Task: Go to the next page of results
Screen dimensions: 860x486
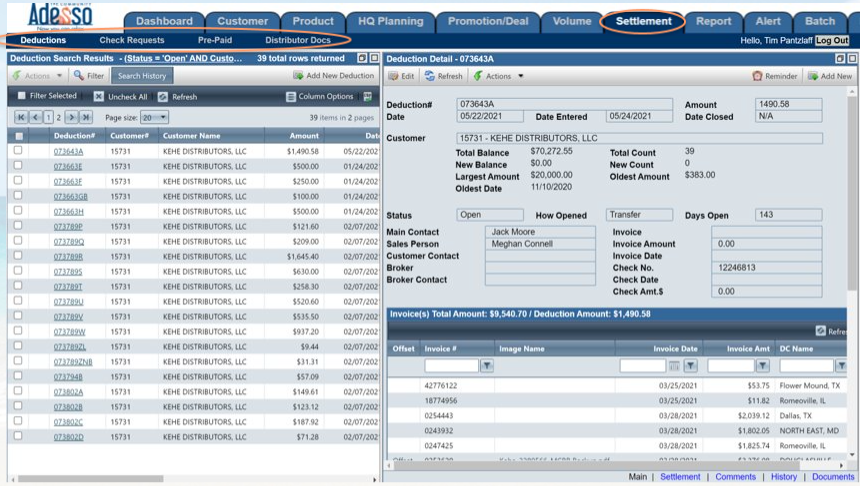Action: 71,118
